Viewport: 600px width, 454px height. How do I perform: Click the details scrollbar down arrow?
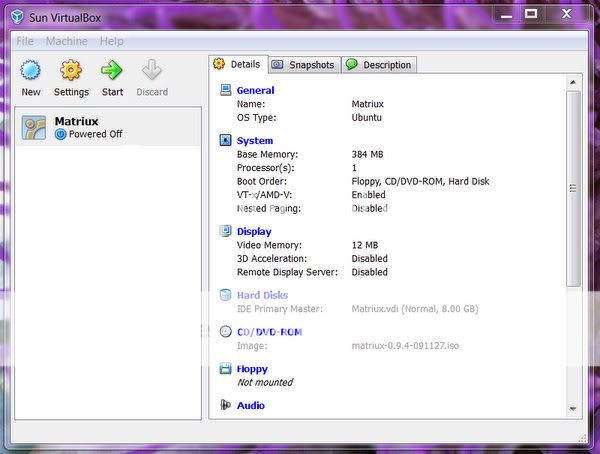point(573,409)
